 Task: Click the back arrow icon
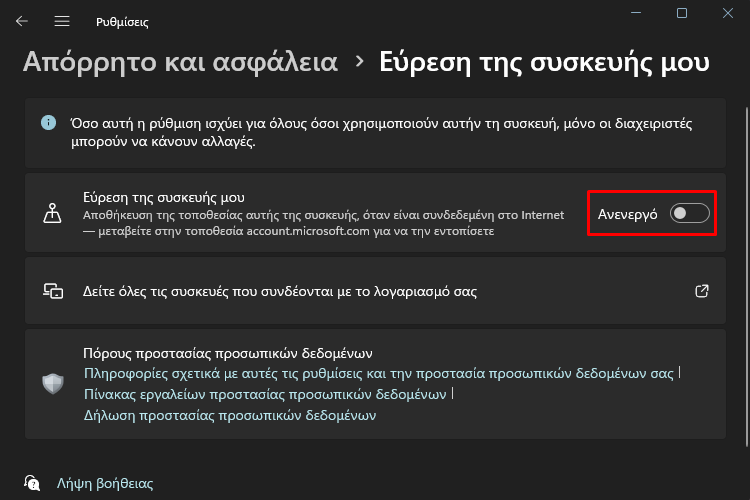22,21
